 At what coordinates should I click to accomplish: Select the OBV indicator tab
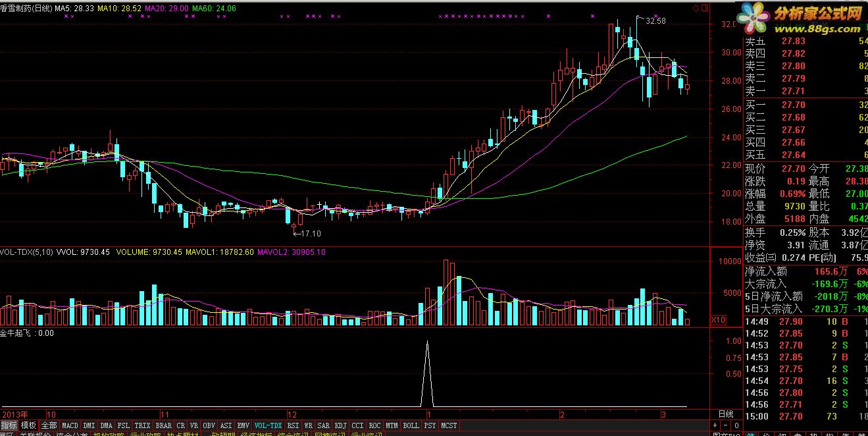coord(209,425)
